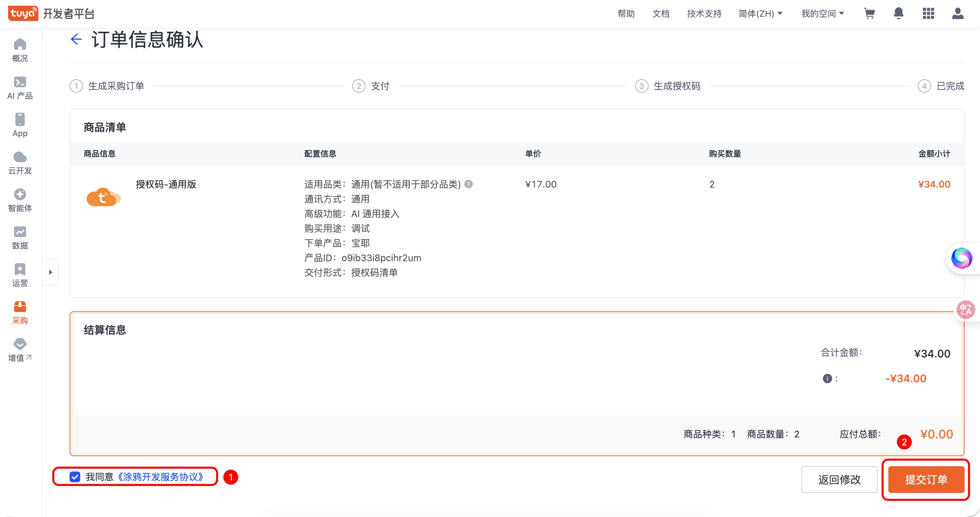Open the 我的空间 dropdown
The image size is (980, 517).
point(822,14)
